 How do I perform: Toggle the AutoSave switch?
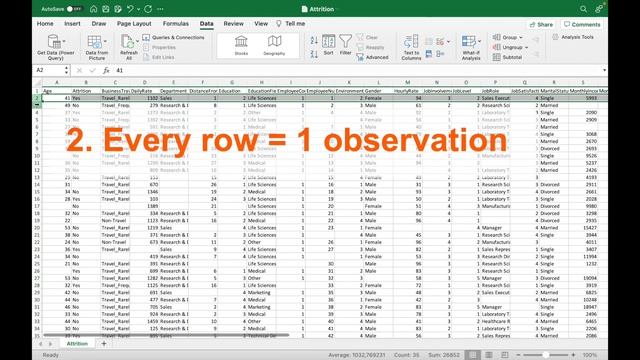(74, 9)
